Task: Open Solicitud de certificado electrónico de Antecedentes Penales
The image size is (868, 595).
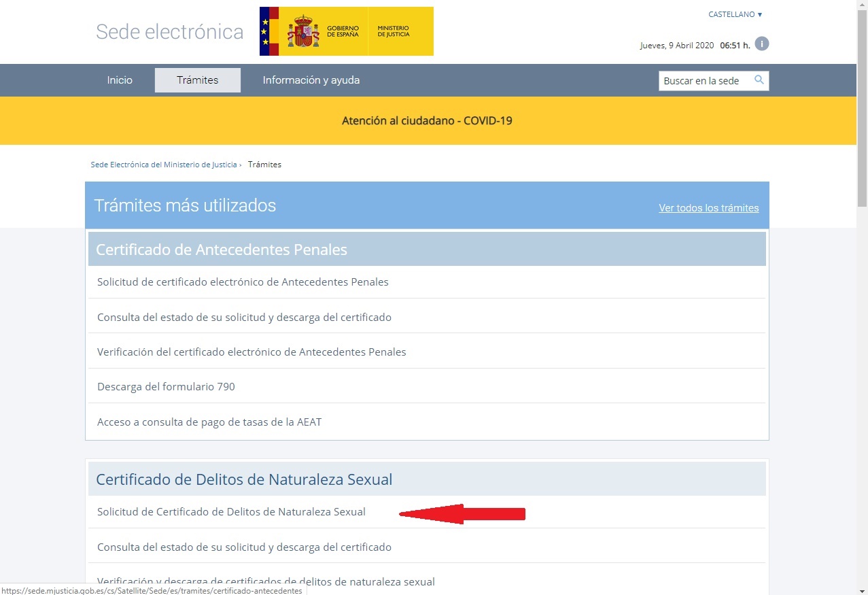Action: pos(243,282)
